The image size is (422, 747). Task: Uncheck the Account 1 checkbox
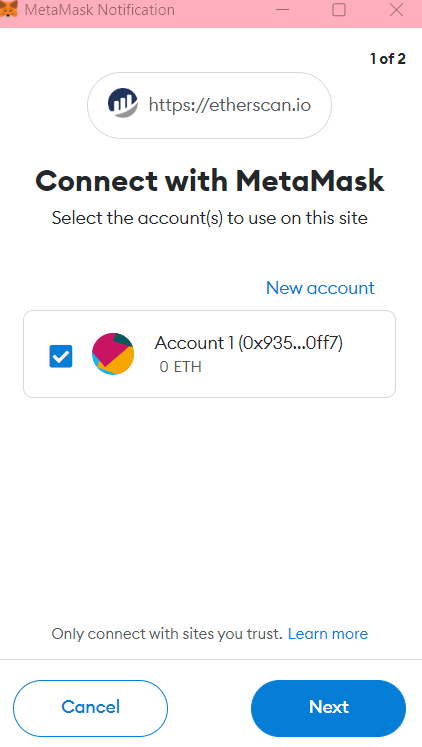coord(61,356)
